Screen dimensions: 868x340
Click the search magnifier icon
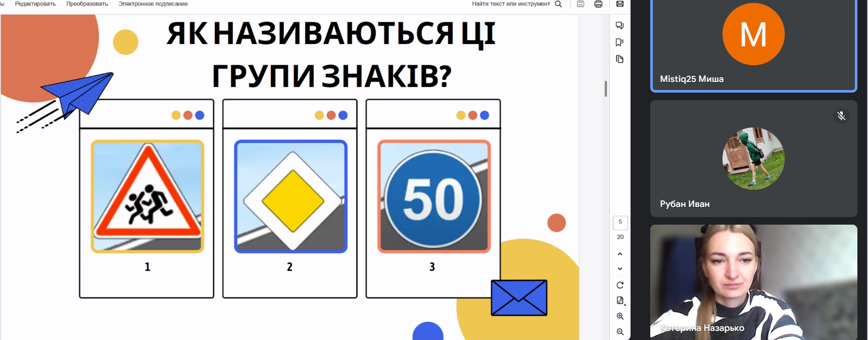[x=558, y=4]
